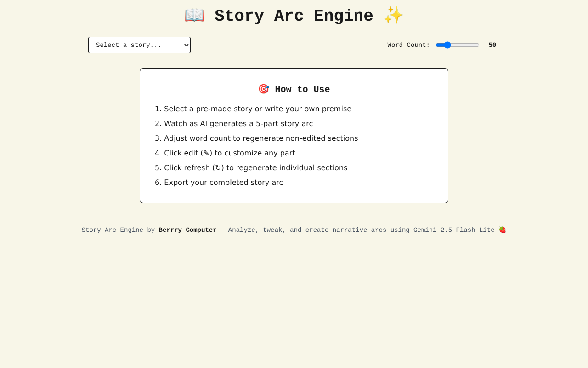Click the How to Use heading

tap(302, 89)
